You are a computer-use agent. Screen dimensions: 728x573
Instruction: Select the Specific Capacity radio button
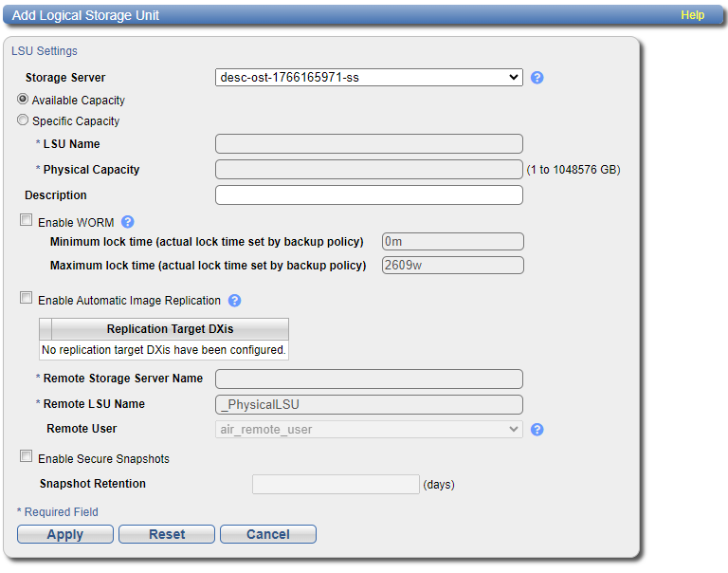tap(23, 120)
